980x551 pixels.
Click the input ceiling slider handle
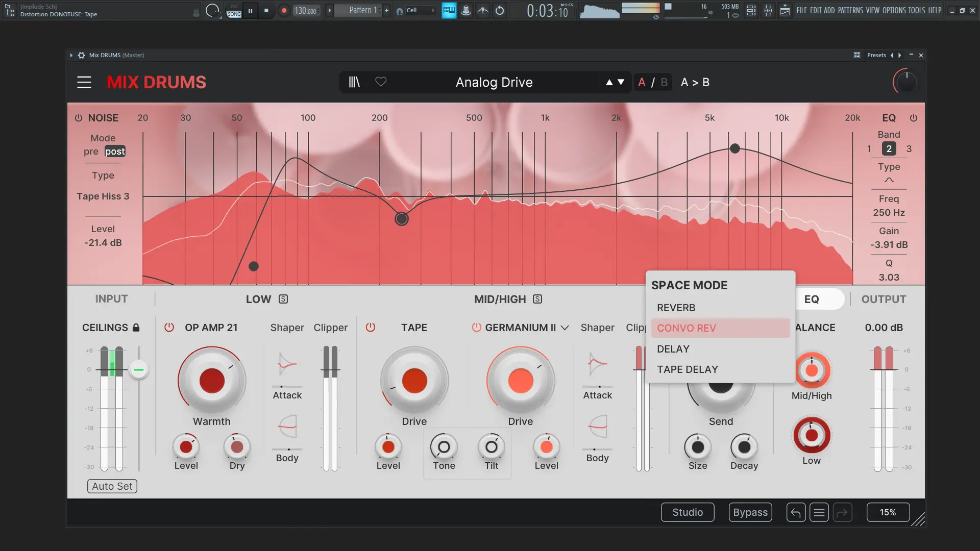(x=138, y=369)
